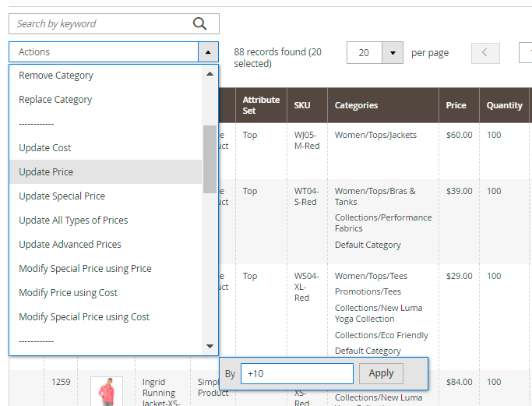Open Ingrid Running Jacket product thumbnail
This screenshot has width=532, height=406.
(x=106, y=391)
